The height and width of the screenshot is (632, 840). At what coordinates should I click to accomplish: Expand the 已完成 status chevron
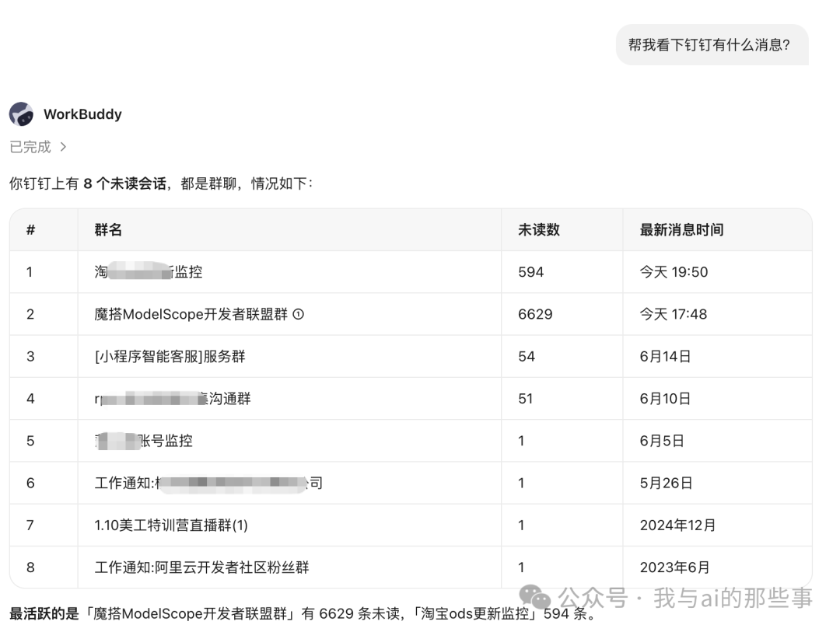pyautogui.click(x=63, y=147)
